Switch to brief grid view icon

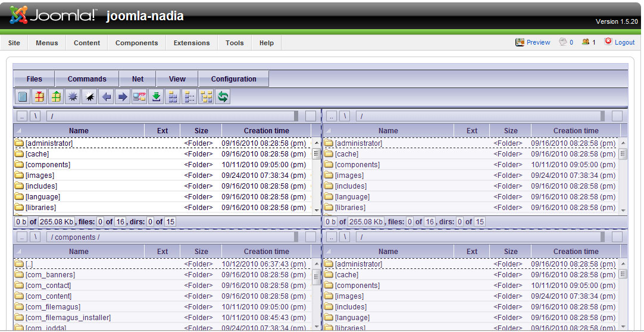[173, 97]
